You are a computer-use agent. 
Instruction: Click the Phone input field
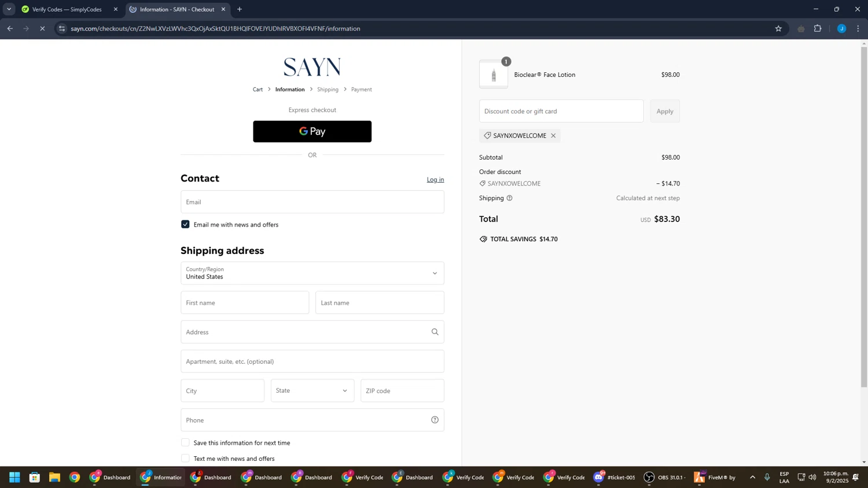tap(312, 420)
